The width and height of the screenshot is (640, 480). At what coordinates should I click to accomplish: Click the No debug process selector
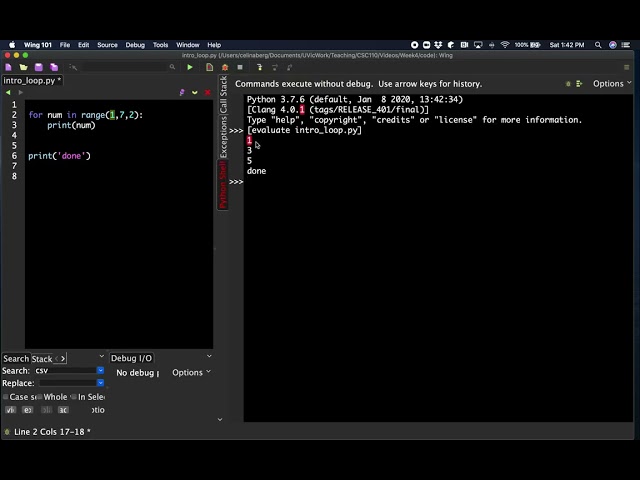coord(138,373)
